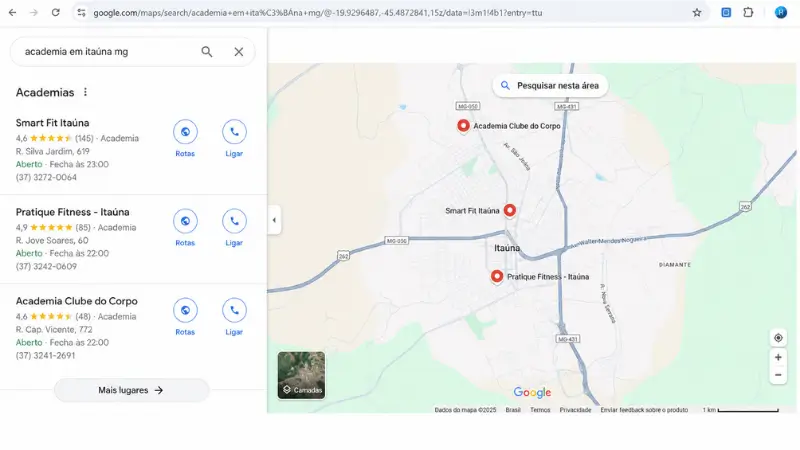
Task: Zoom in with the plus button
Action: (x=778, y=357)
